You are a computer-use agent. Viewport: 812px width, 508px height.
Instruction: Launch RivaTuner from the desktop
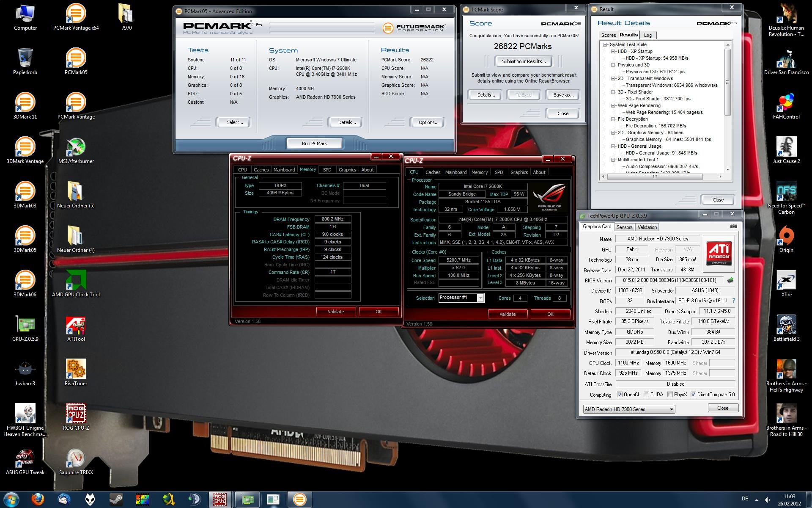coord(76,373)
